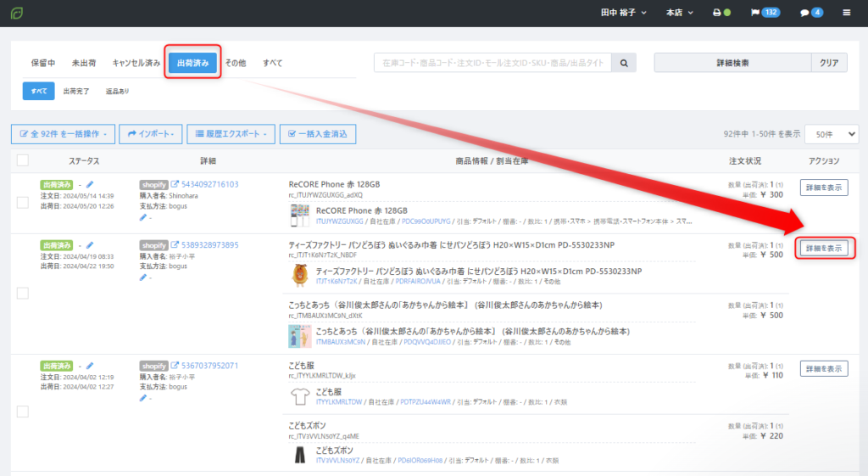
Task: Check the row for order 5434092716103
Action: coord(23,202)
